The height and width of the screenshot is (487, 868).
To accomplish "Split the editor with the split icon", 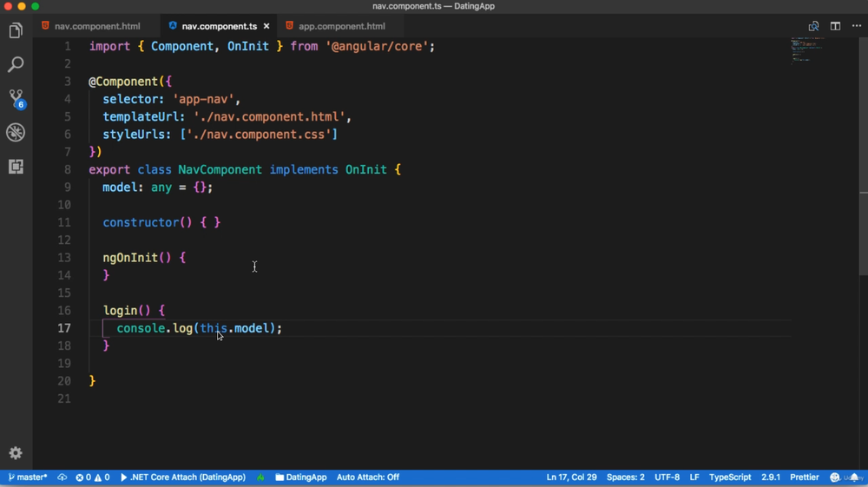I will 835,26.
